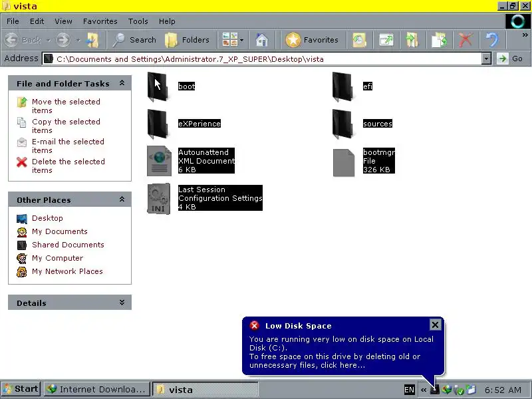Click the blue Undo arrow icon
The width and height of the screenshot is (532, 399).
[492, 40]
